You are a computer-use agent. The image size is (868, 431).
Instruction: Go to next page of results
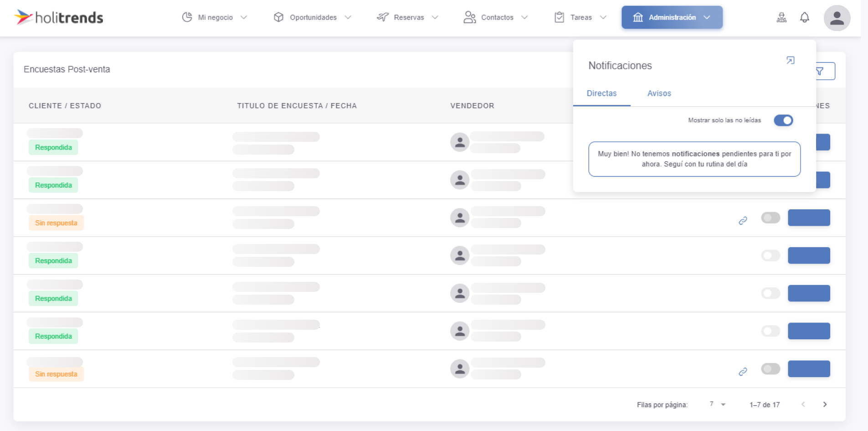(825, 405)
